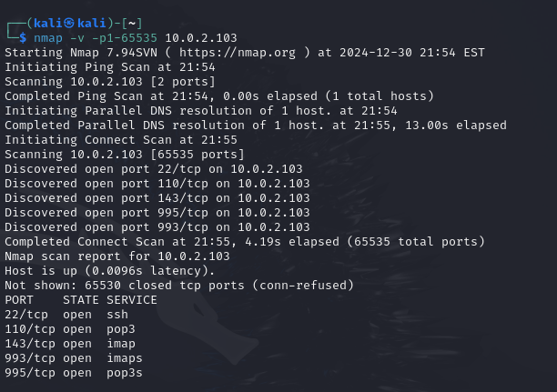Click the Kali skull icon in the prompt

click(x=69, y=24)
